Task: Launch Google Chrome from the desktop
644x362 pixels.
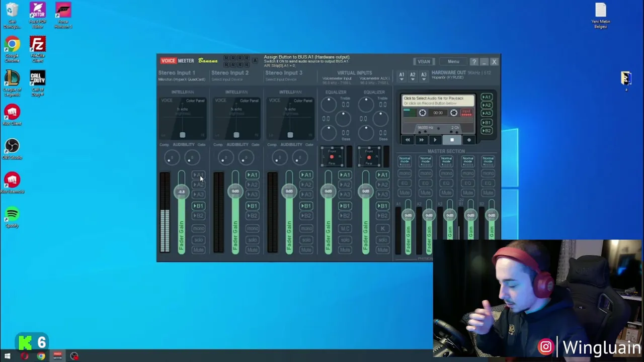Action: pyautogui.click(x=12, y=50)
